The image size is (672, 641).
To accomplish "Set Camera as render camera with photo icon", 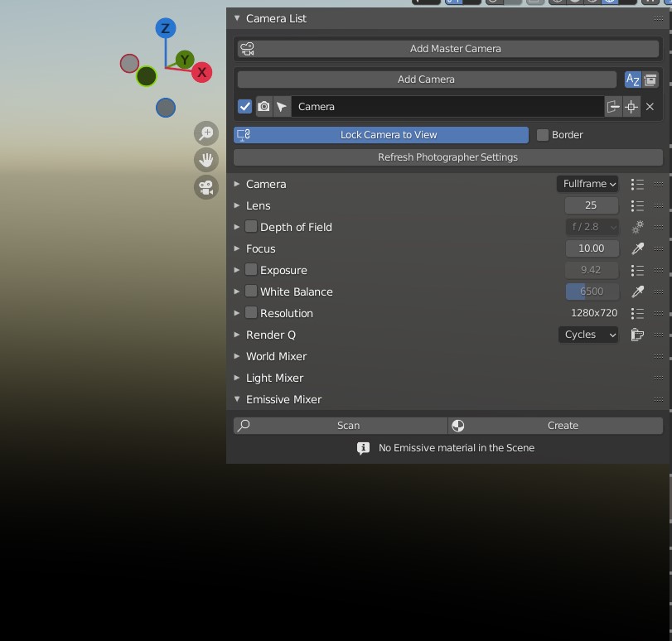I will click(264, 107).
